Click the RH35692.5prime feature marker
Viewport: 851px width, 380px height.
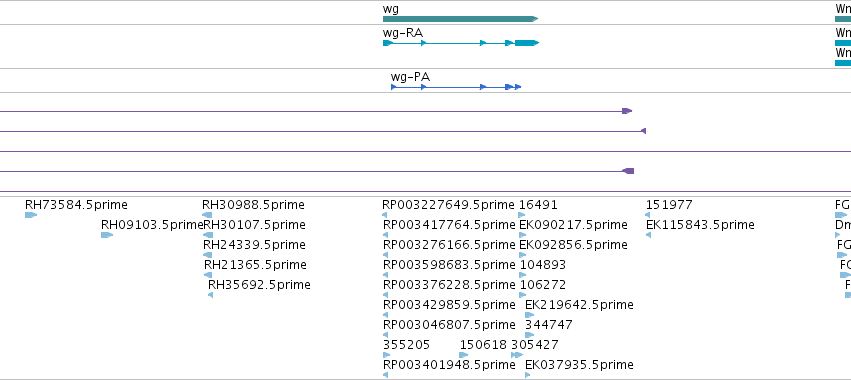pyautogui.click(x=210, y=295)
